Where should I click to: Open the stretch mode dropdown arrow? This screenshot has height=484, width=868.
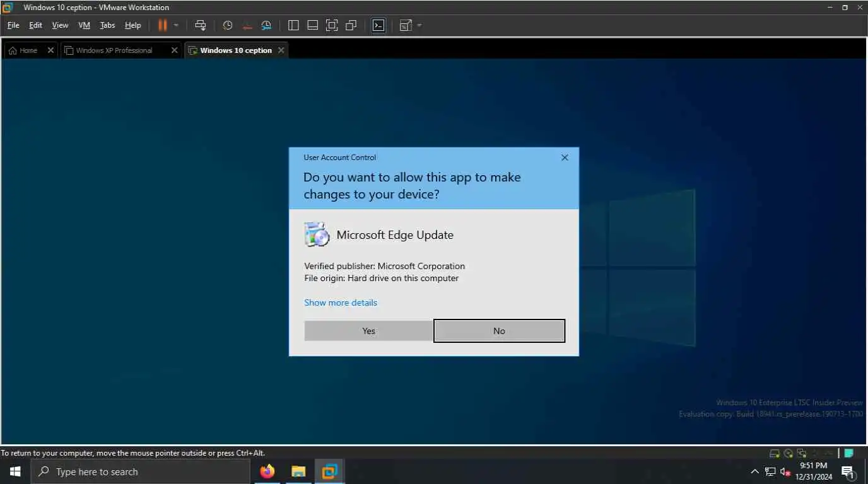[419, 25]
